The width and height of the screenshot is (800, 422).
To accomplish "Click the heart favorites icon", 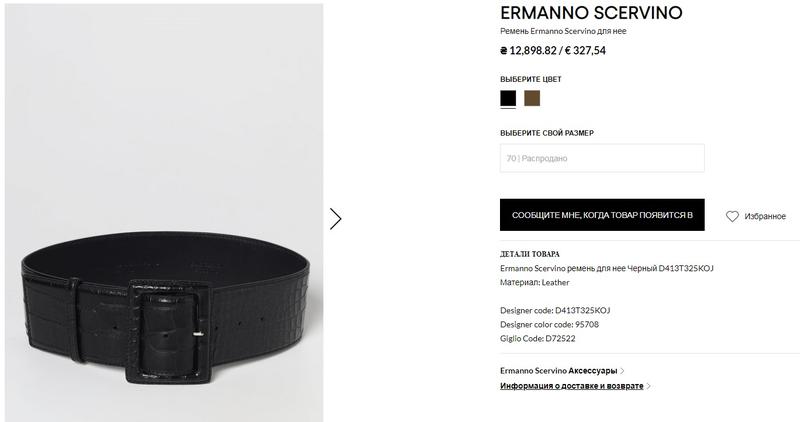I will pyautogui.click(x=732, y=216).
